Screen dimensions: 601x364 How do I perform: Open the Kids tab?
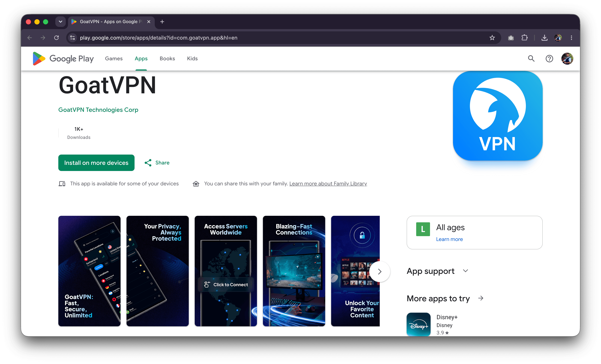click(x=192, y=58)
